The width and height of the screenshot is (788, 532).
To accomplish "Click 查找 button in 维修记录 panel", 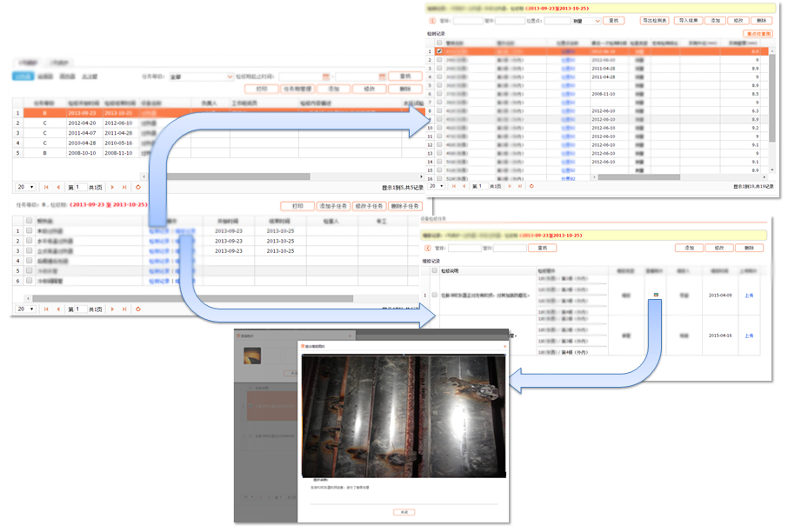I will pos(543,248).
